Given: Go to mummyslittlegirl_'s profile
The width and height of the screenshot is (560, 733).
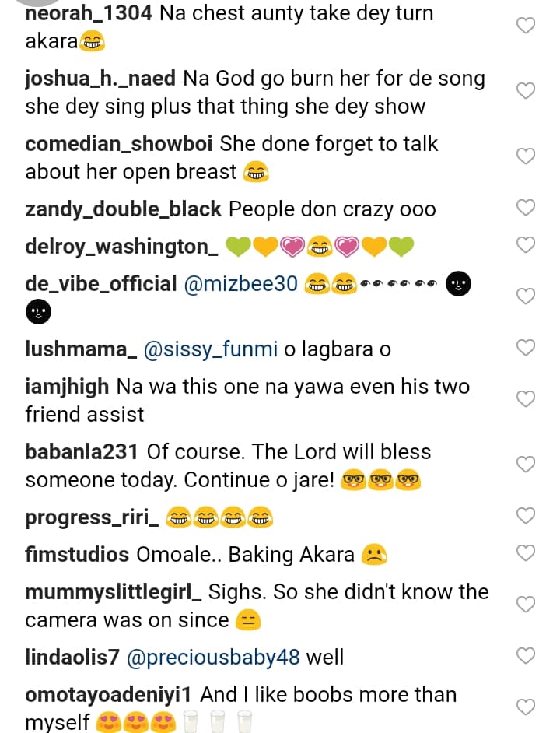Looking at the screenshot, I should point(113,592).
